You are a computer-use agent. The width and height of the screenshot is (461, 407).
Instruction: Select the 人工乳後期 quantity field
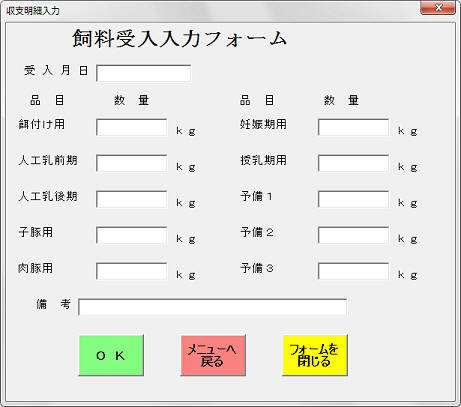click(132, 199)
